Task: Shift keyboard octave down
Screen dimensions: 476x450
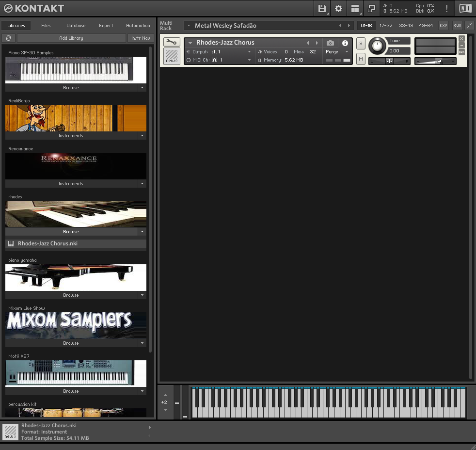Action: tap(165, 410)
